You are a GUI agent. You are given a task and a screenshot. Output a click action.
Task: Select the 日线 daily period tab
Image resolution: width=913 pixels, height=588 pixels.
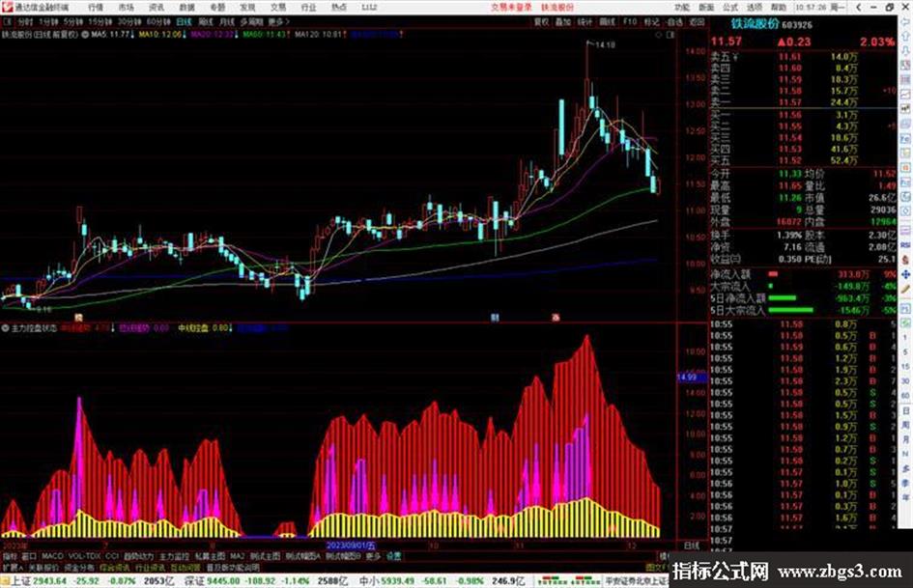pyautogui.click(x=184, y=21)
